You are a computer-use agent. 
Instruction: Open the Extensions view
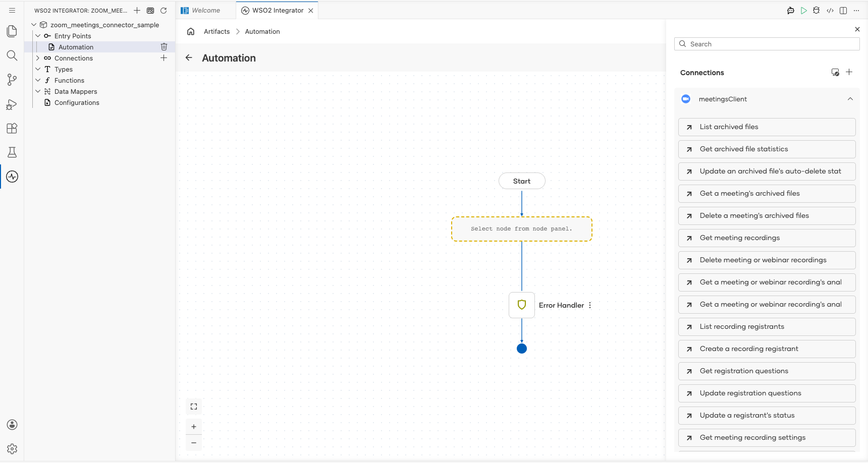[12, 128]
